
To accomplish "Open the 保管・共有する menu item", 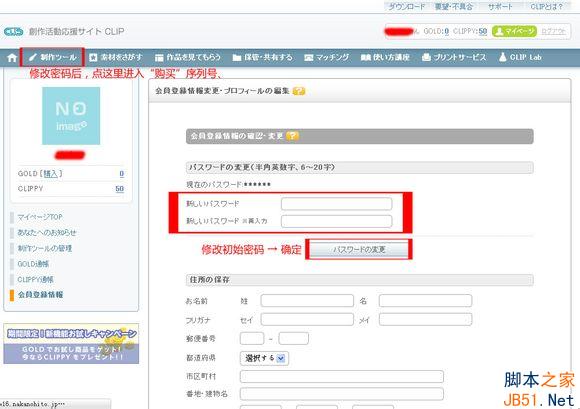I will point(262,57).
